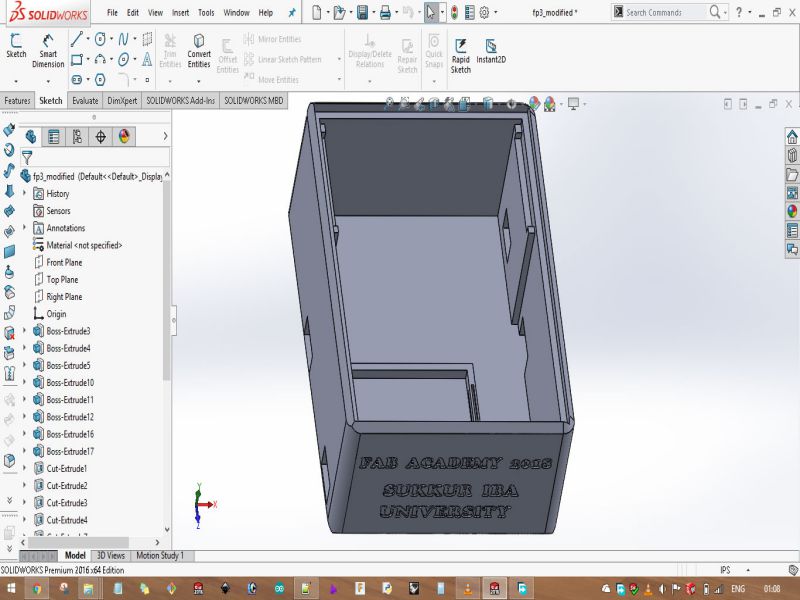Select the Corner Rectangle tool
Image resolution: width=800 pixels, height=600 pixels.
point(77,60)
